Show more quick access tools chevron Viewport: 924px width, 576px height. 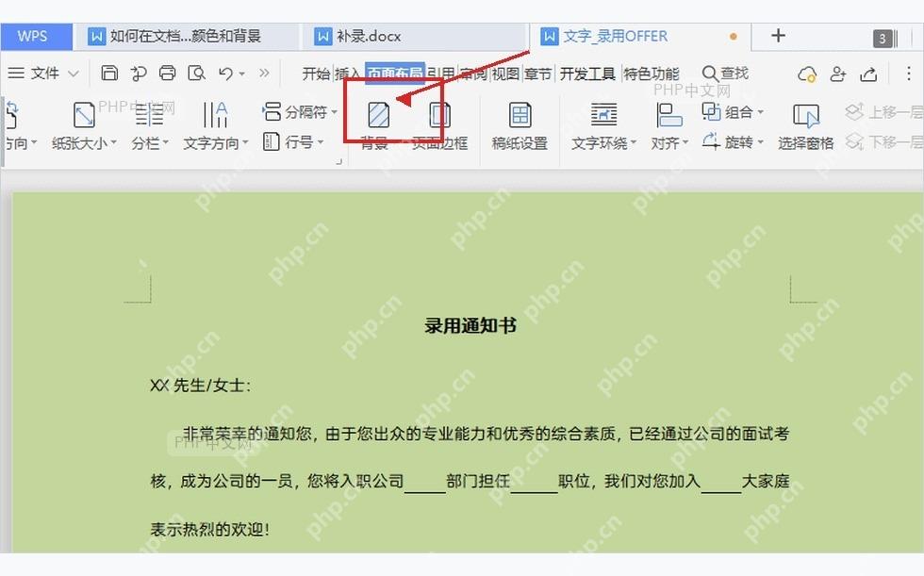click(x=264, y=73)
